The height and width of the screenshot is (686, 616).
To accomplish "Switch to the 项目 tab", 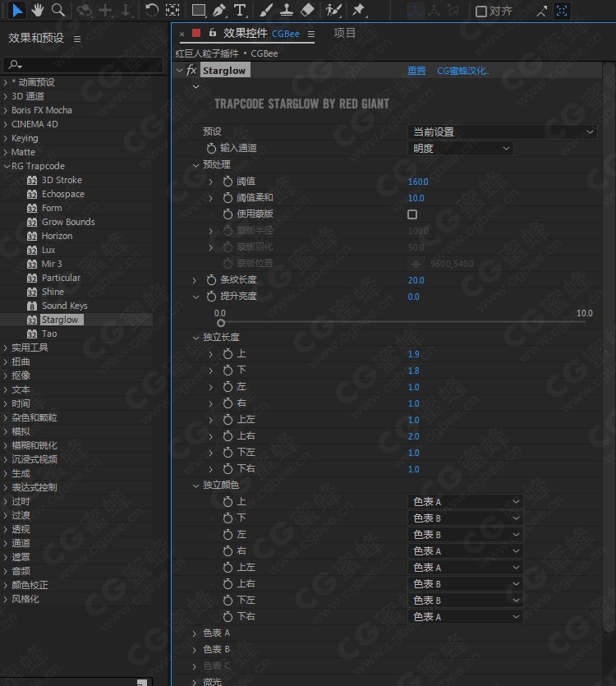I will click(x=345, y=33).
